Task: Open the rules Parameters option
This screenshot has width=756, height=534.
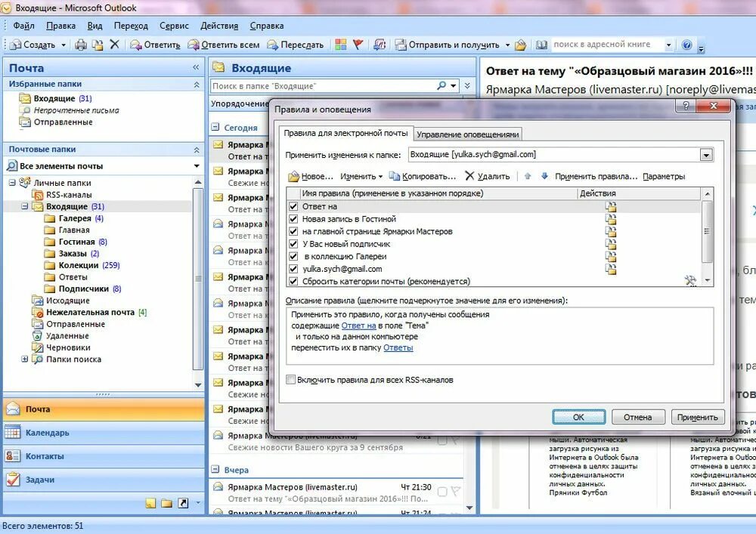Action: (664, 176)
